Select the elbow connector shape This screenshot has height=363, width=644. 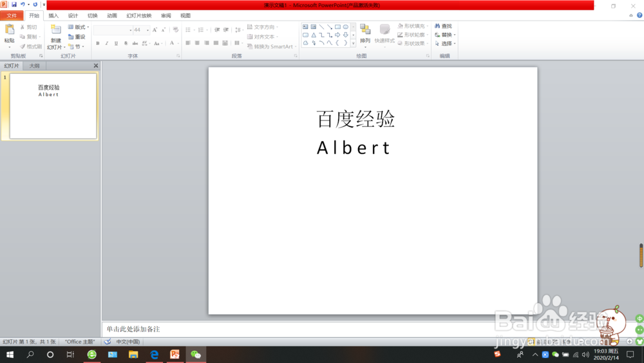(x=321, y=35)
